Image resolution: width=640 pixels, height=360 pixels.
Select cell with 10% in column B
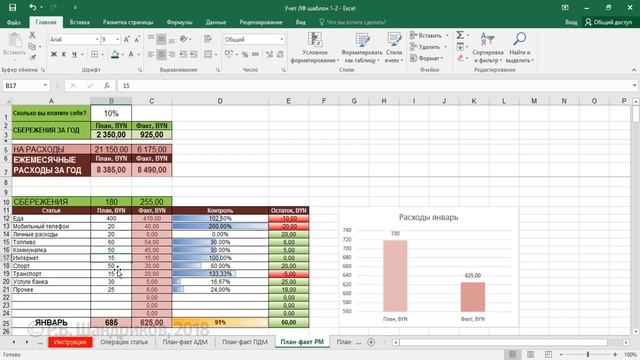click(x=111, y=113)
